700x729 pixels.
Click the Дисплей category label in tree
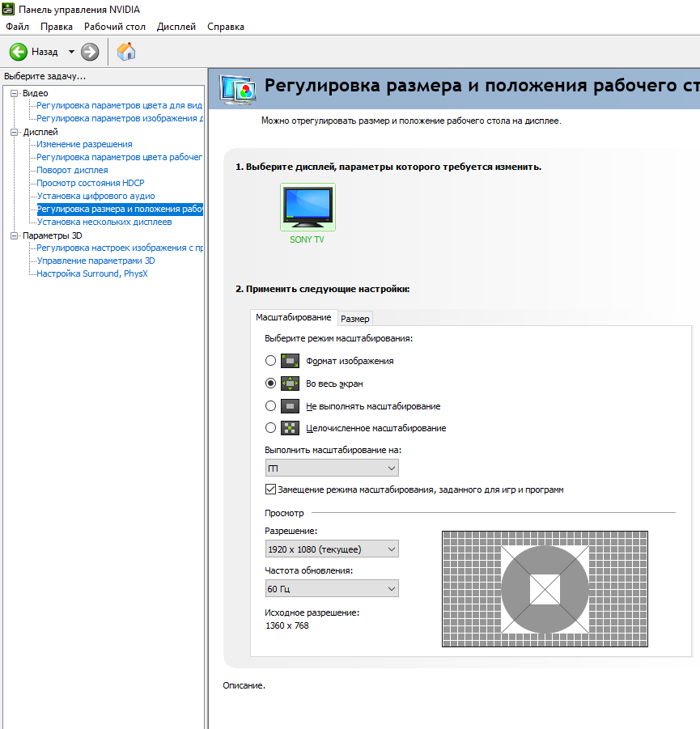coord(40,132)
